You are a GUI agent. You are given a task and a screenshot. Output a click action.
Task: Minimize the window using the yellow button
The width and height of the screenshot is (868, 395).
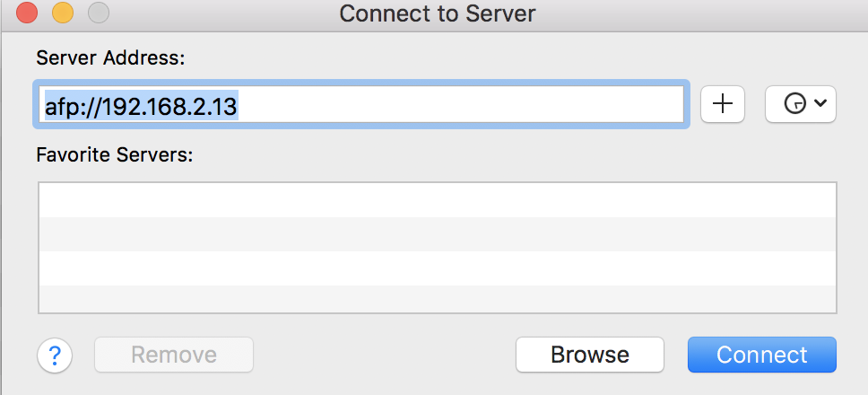[63, 13]
